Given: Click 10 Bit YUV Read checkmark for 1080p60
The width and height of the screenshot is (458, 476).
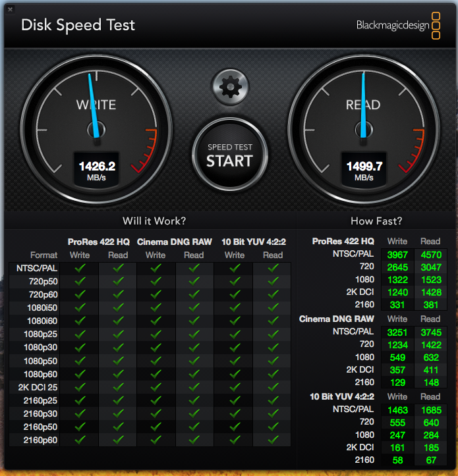Looking at the screenshot, I should click(x=273, y=374).
